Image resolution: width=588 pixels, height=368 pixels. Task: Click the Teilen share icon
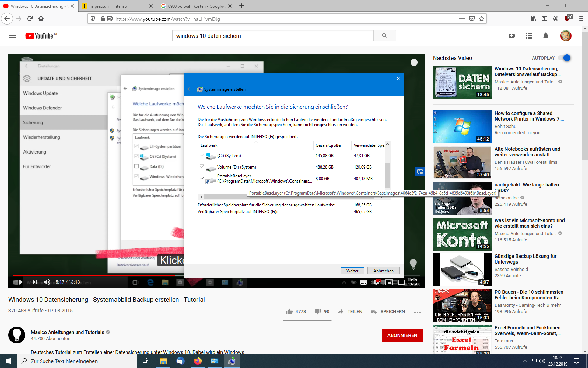(x=340, y=311)
